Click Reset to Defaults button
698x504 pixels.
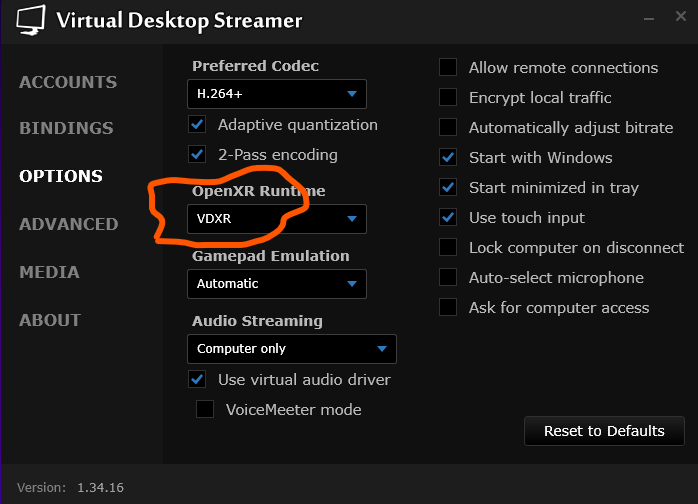click(x=604, y=431)
